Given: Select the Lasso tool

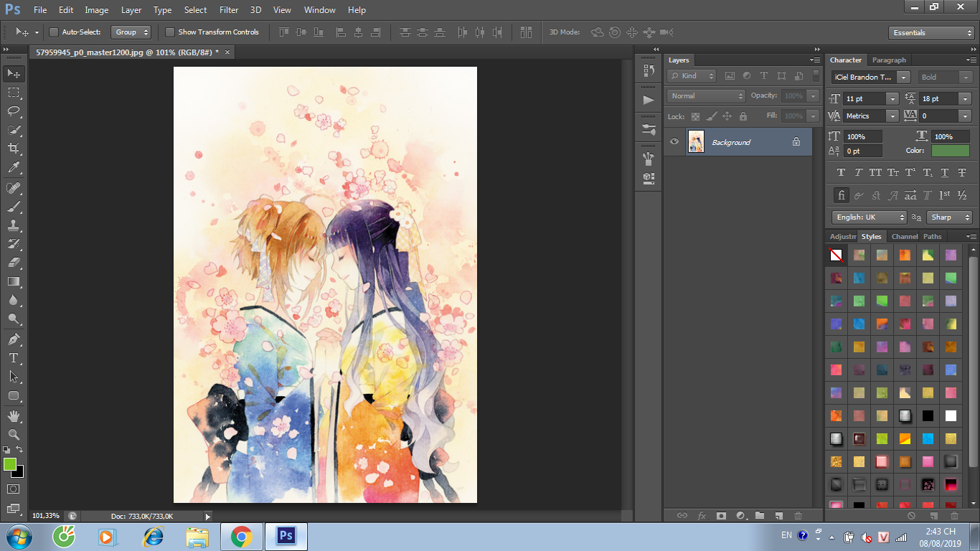Looking at the screenshot, I should [14, 111].
